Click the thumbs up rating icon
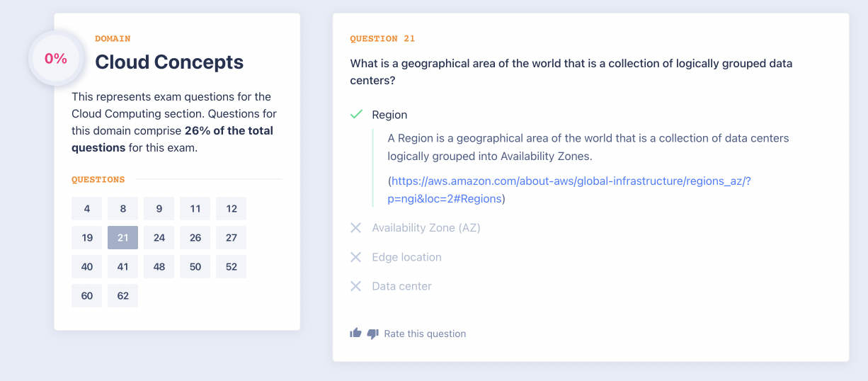868x381 pixels. pyautogui.click(x=355, y=333)
